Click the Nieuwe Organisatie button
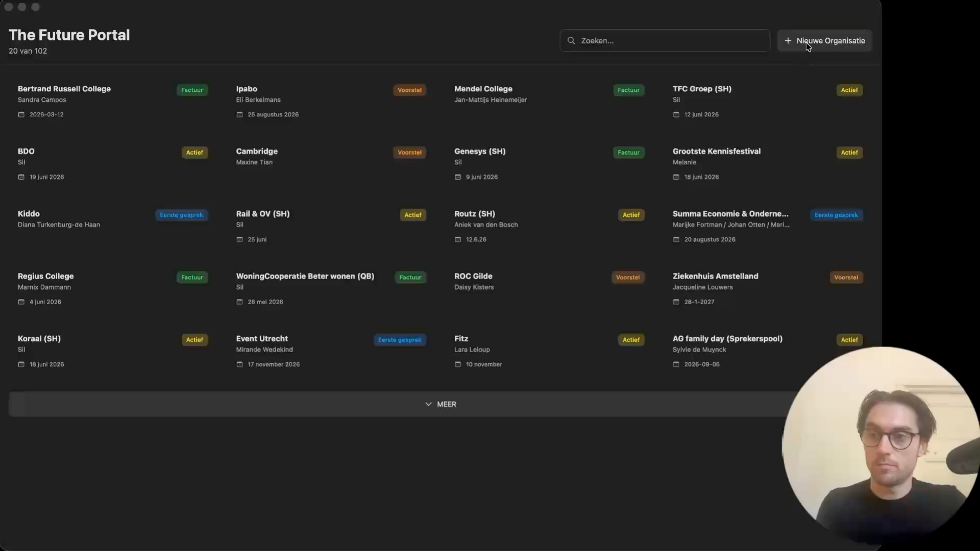This screenshot has width=980, height=551. point(825,41)
